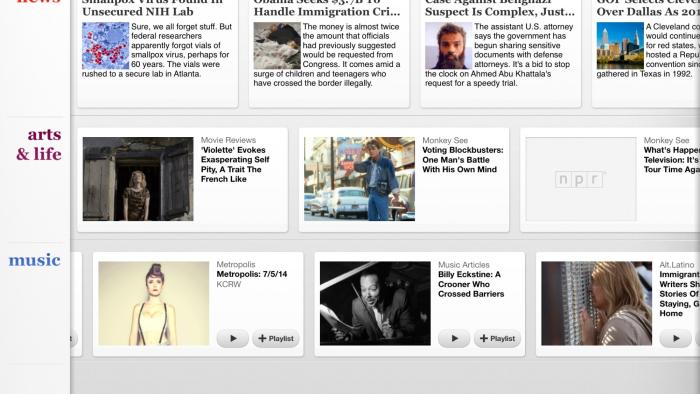This screenshot has height=394, width=700.
Task: Play the Metropolis: 7/5/14 episode
Action: pyautogui.click(x=233, y=339)
